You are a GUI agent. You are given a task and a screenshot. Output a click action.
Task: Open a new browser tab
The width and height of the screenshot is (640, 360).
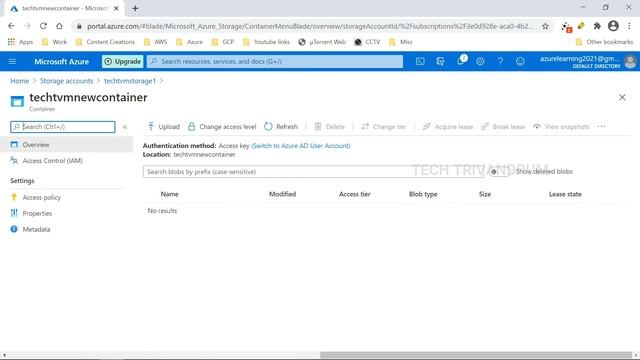click(x=135, y=8)
